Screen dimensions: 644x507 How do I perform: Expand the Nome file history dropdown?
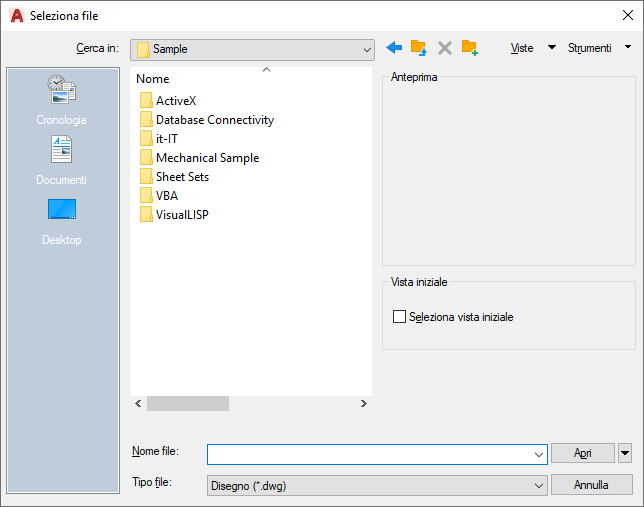coord(538,454)
